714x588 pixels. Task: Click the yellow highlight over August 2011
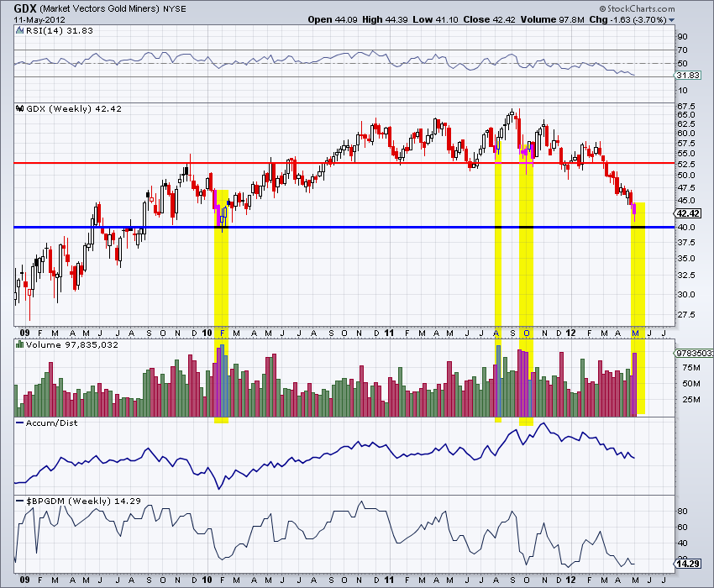tap(498, 282)
